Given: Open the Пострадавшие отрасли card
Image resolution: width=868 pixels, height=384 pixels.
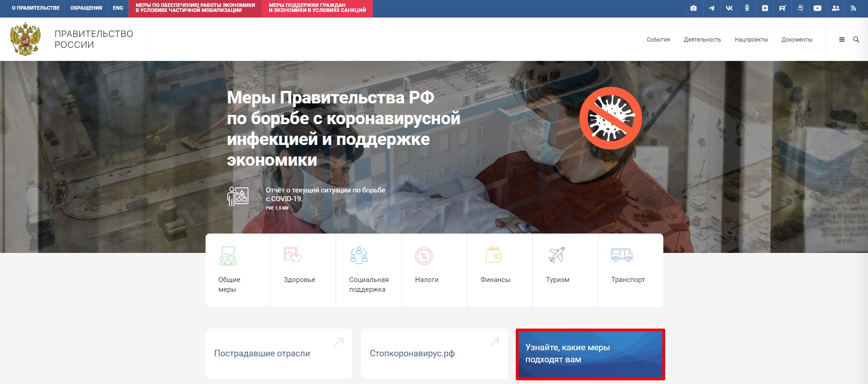Looking at the screenshot, I should (x=279, y=354).
